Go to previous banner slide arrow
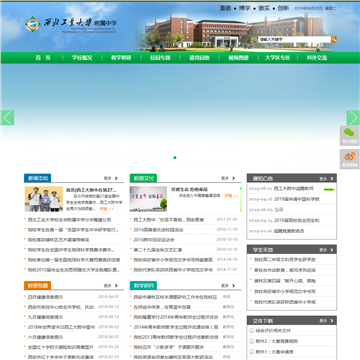Screen dimensions: 360x360 [x=7, y=118]
